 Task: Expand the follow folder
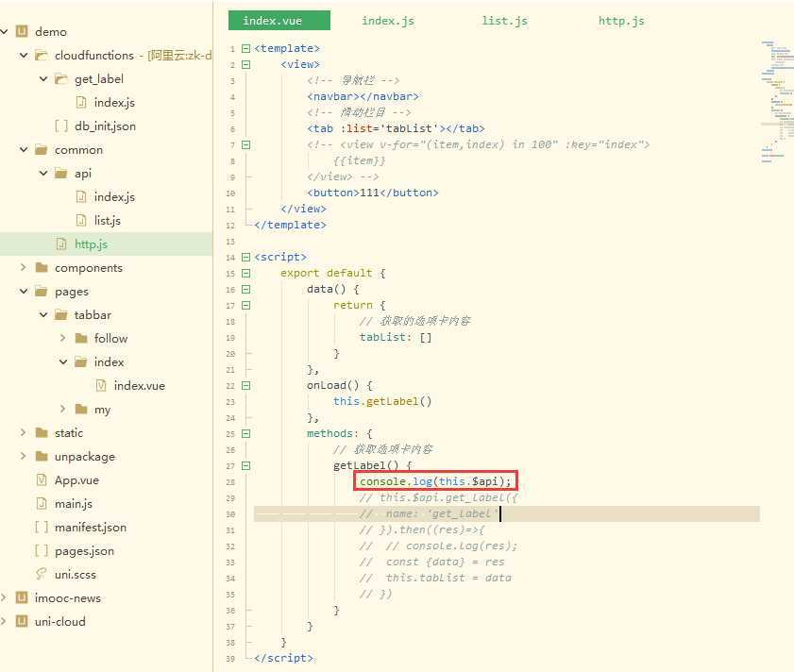click(63, 338)
